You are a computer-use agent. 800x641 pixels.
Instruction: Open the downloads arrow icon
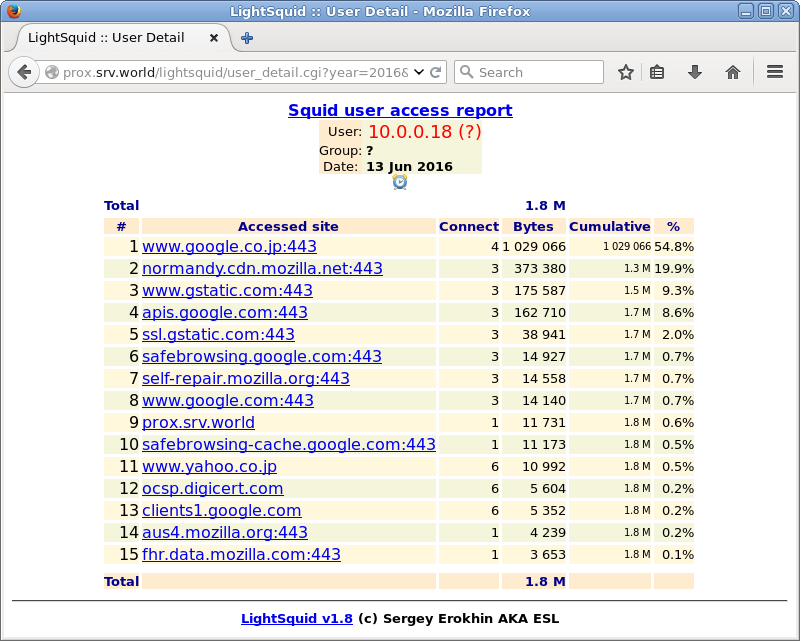[694, 72]
